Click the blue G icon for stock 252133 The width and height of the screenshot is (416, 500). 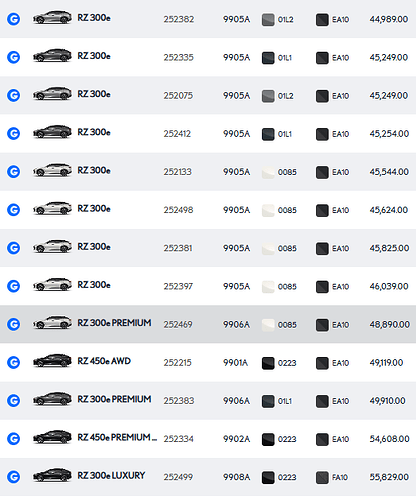click(14, 172)
